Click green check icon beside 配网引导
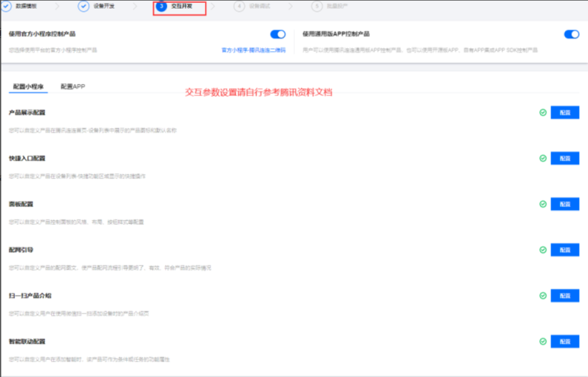 point(543,249)
